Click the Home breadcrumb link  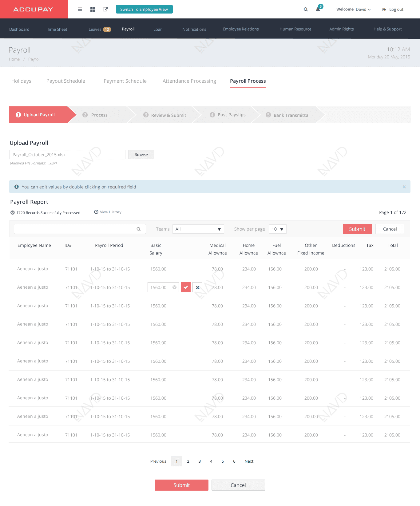(x=14, y=59)
